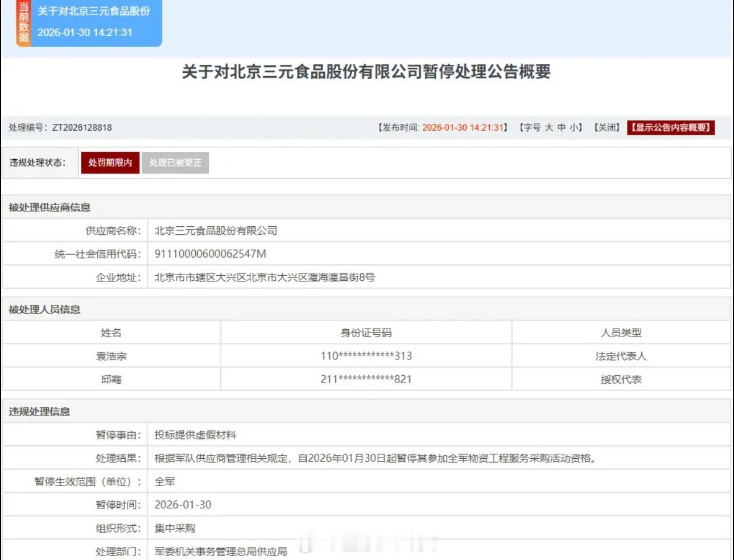Click supplier name 北京三元食品股份有限公司
Image resolution: width=734 pixels, height=560 pixels.
pos(217,231)
